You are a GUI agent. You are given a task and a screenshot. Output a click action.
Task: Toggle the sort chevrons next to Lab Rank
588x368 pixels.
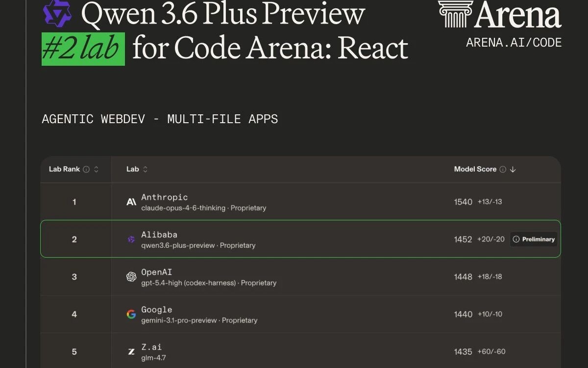click(96, 169)
